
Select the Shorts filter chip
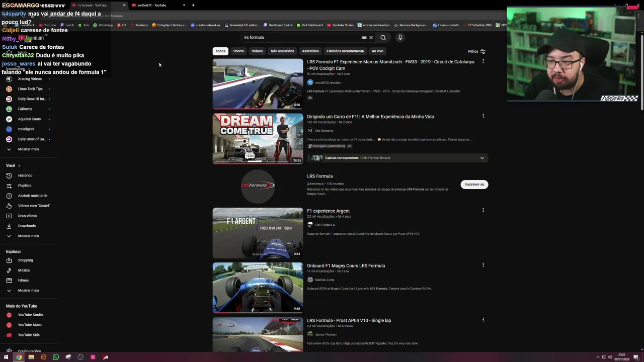point(238,51)
